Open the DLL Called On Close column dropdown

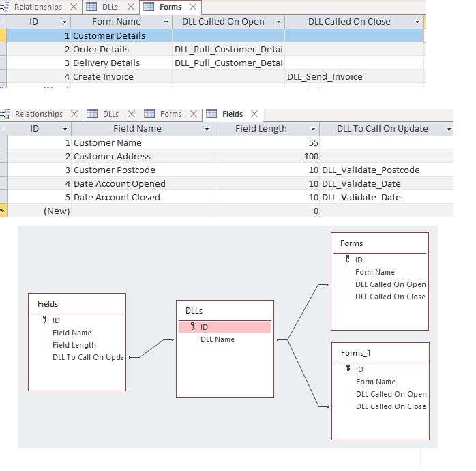pos(417,22)
